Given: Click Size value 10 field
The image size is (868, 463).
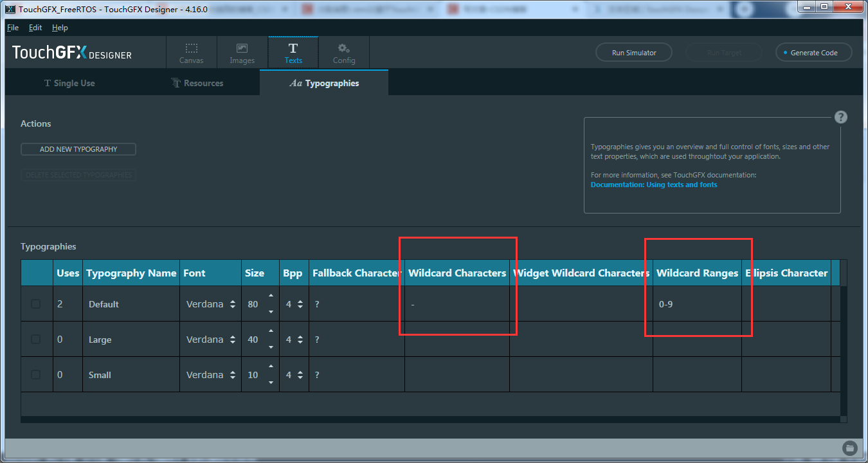Looking at the screenshot, I should (x=254, y=375).
